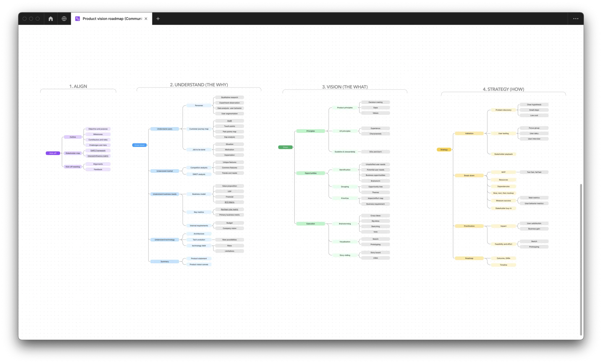Viewport: 602px width, 364px height.
Task: Select the Understand market node
Action: (165, 171)
